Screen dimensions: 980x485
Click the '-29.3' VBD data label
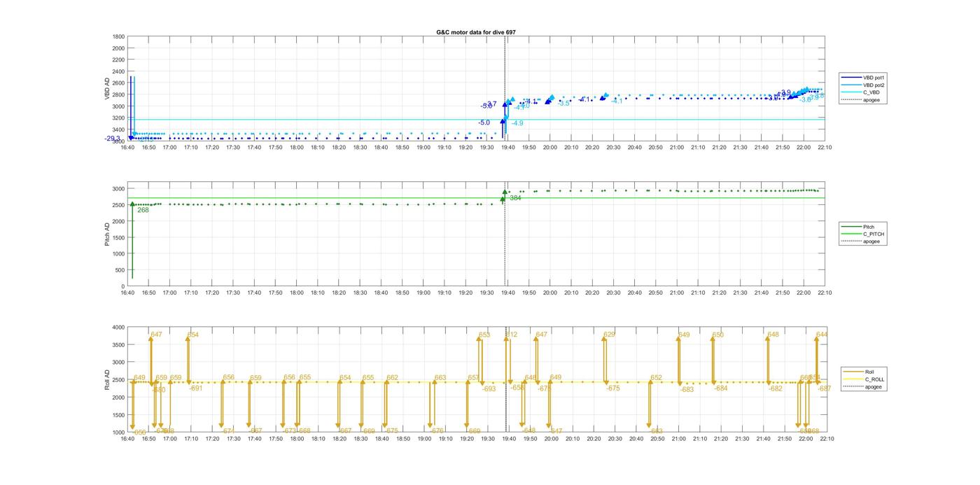pos(113,139)
